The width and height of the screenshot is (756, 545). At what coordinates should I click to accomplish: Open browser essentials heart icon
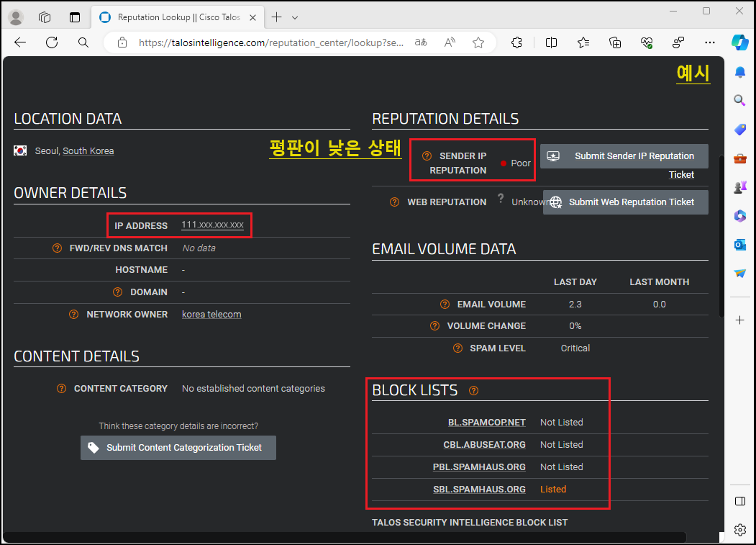(x=647, y=42)
